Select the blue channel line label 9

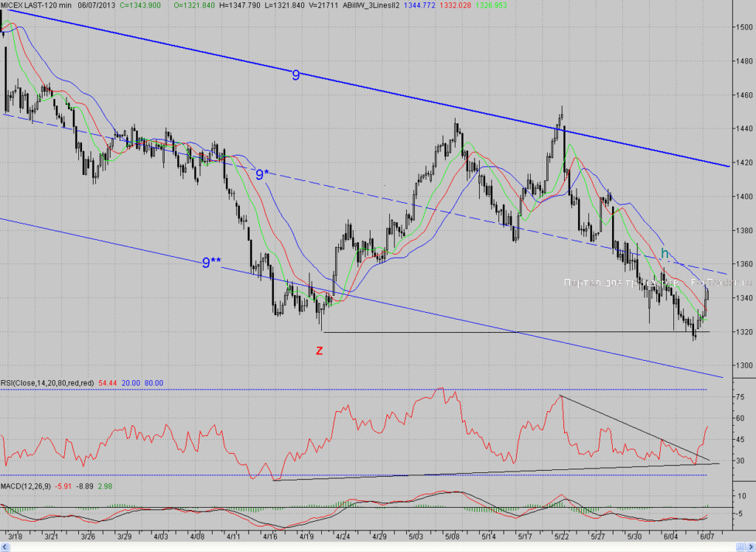[x=295, y=75]
